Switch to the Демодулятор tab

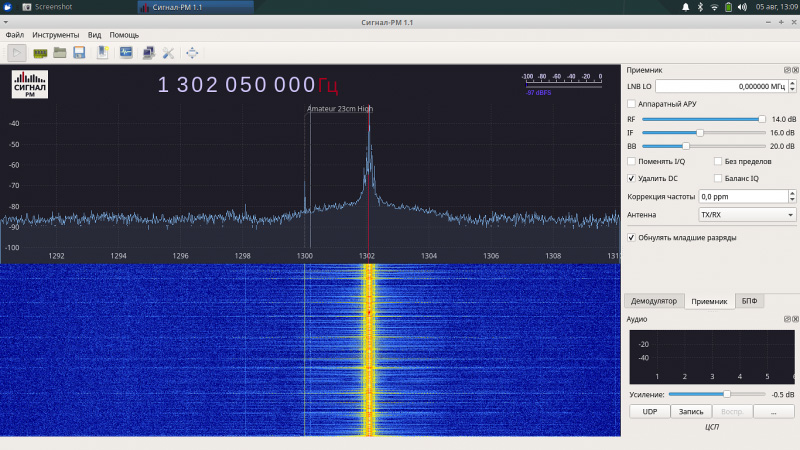(654, 301)
